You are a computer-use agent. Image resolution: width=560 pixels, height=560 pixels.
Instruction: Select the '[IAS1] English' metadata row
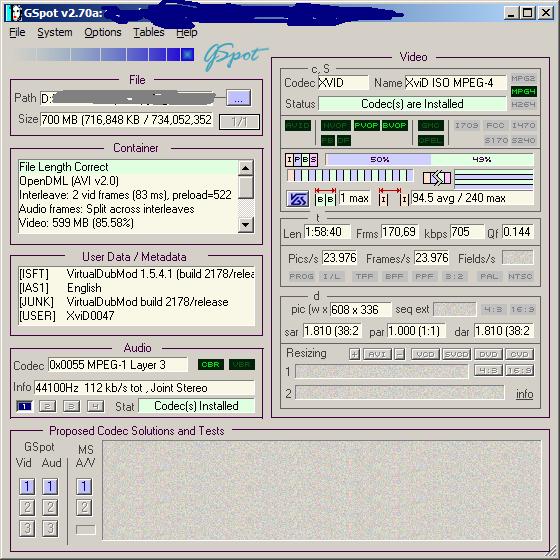[136, 288]
